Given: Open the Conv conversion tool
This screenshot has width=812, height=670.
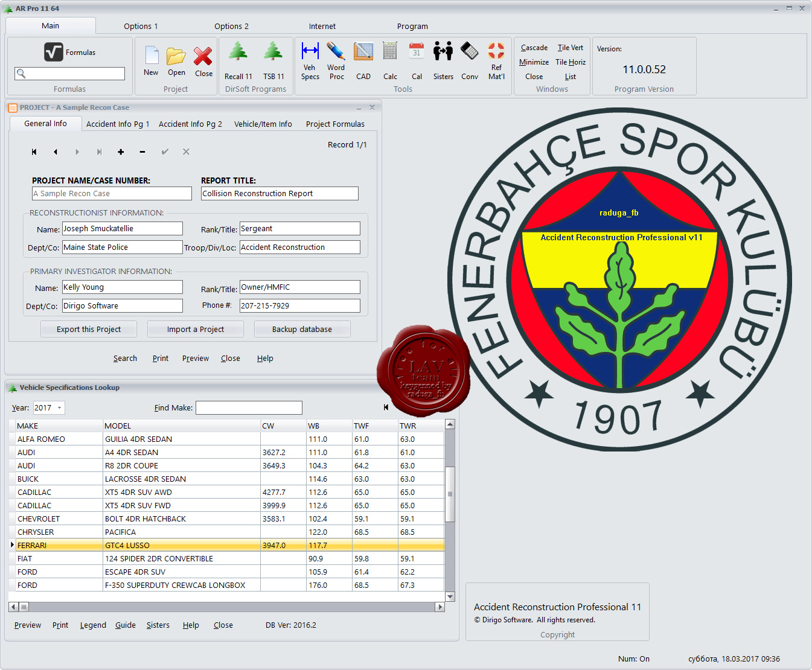Looking at the screenshot, I should (470, 60).
